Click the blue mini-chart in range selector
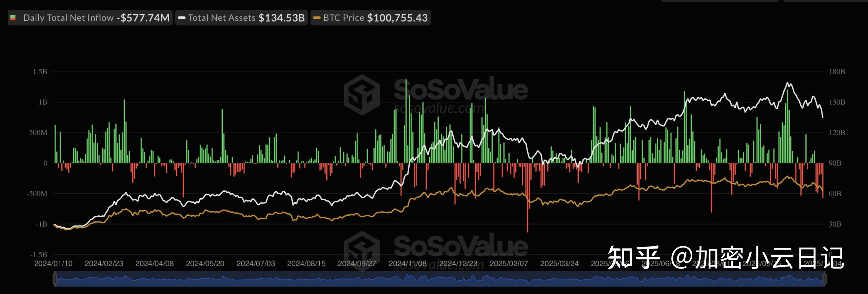The width and height of the screenshot is (868, 294). pos(439,279)
